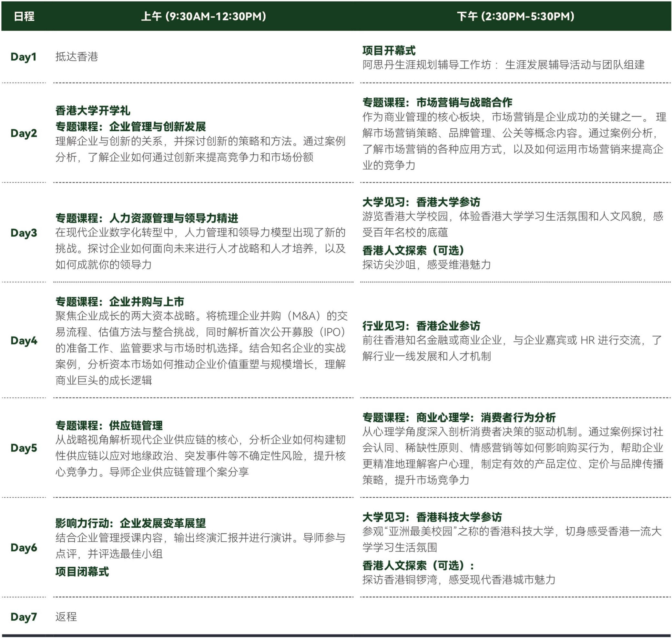Click the 项目开幕式 heading
The width and height of the screenshot is (672, 638).
pyautogui.click(x=389, y=51)
